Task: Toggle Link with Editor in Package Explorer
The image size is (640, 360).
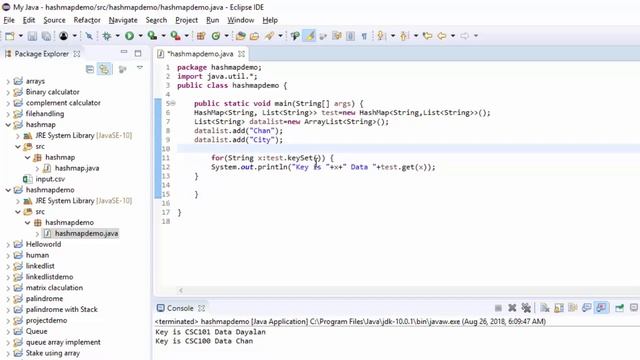Action: pos(104,69)
